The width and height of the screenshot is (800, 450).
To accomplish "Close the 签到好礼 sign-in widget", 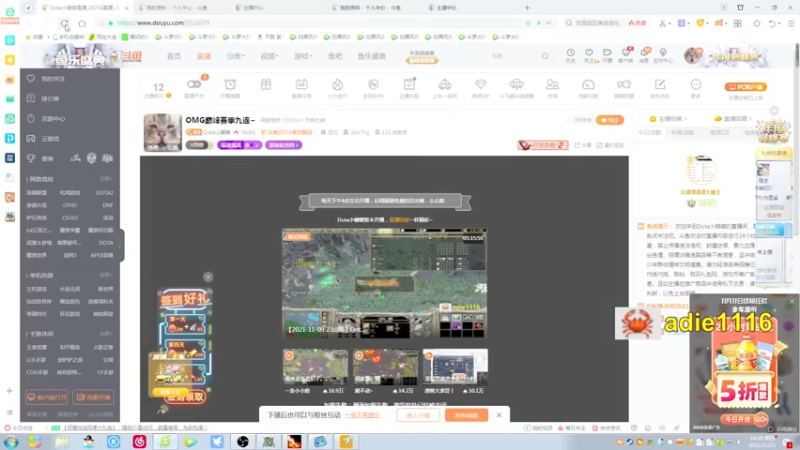I will [208, 277].
